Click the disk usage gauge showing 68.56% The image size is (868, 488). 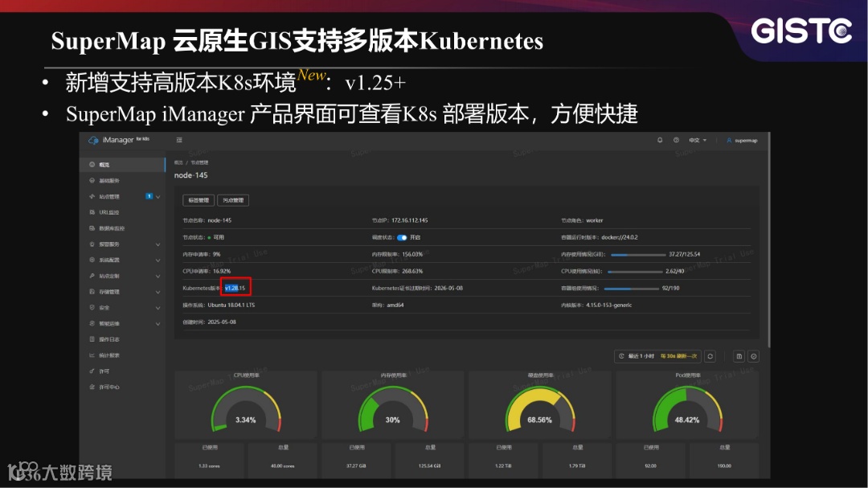click(x=540, y=410)
